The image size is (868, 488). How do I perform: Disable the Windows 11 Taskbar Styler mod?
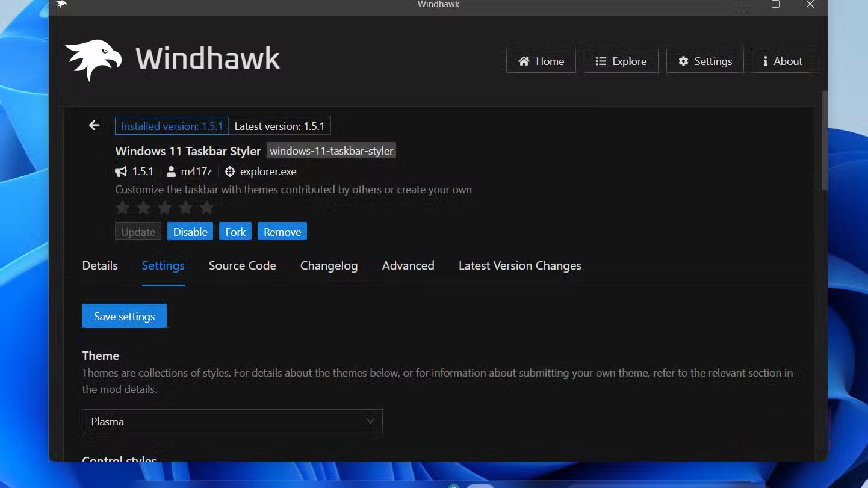190,231
